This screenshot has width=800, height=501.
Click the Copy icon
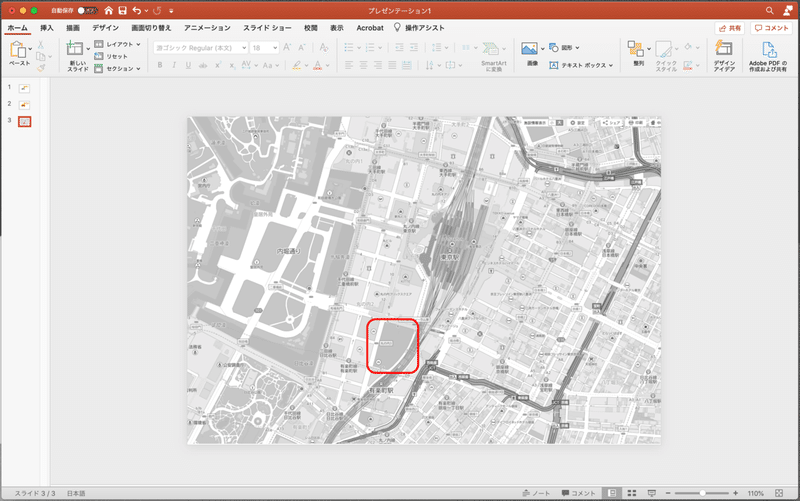[41, 56]
